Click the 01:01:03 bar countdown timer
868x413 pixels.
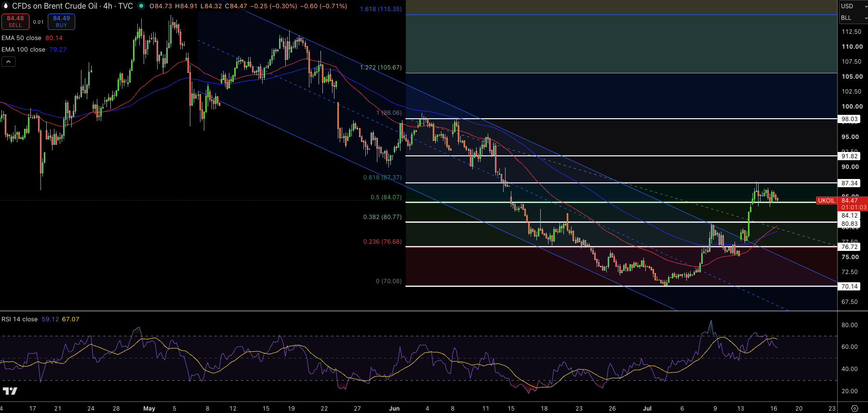854,207
